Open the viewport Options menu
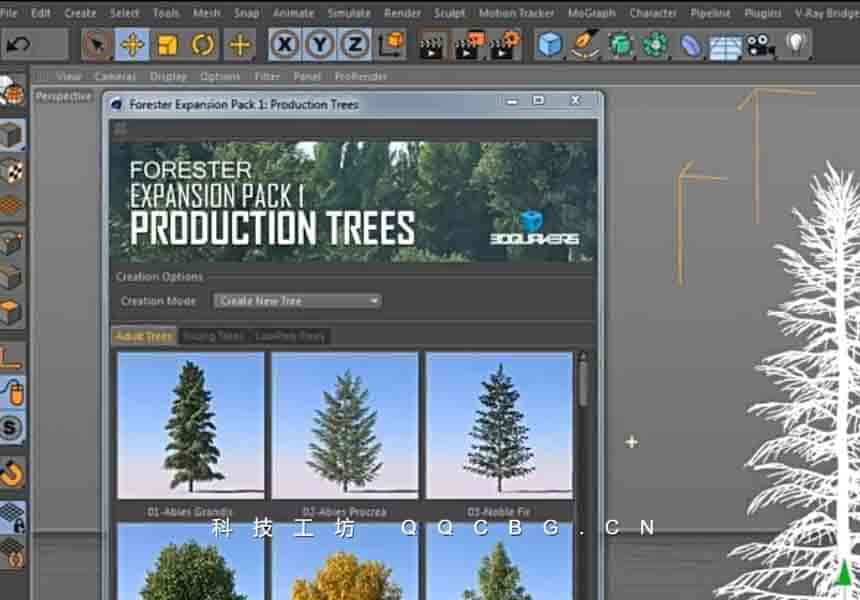The height and width of the screenshot is (600, 860). [220, 76]
